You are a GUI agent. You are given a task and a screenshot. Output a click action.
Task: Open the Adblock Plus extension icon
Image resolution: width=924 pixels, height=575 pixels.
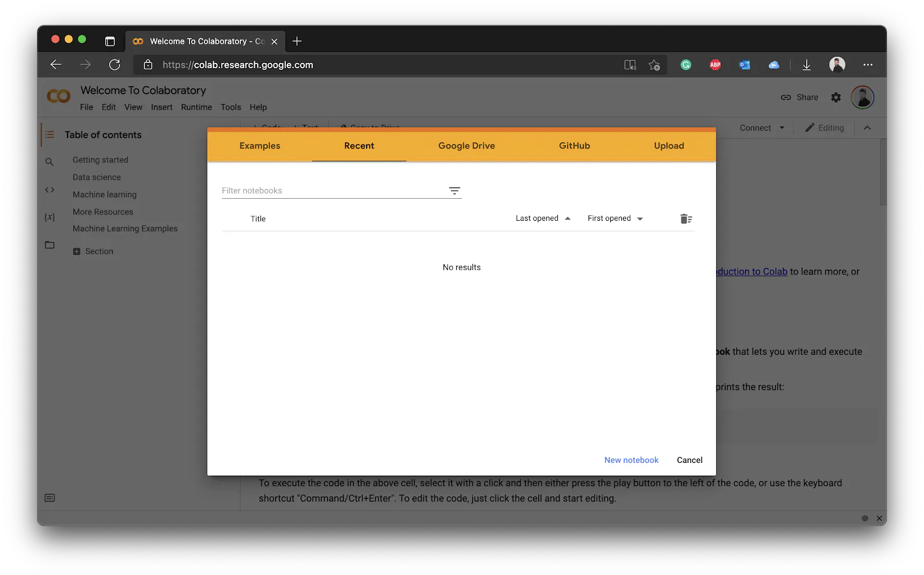(x=715, y=65)
